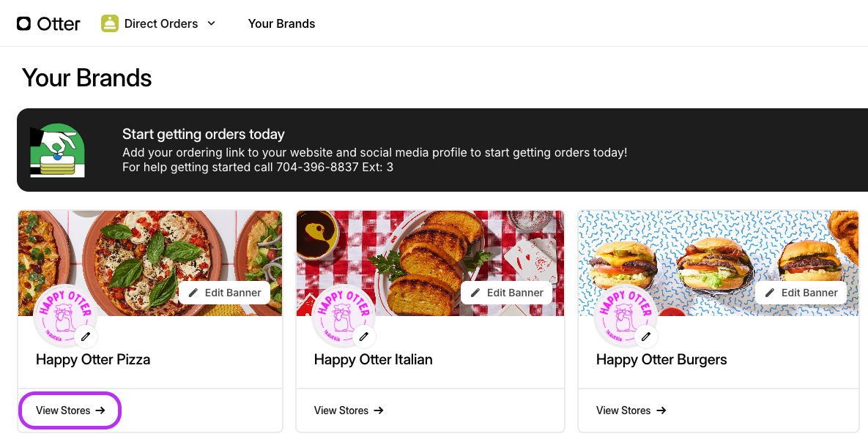Expand the Direct Orders dropdown

click(211, 23)
